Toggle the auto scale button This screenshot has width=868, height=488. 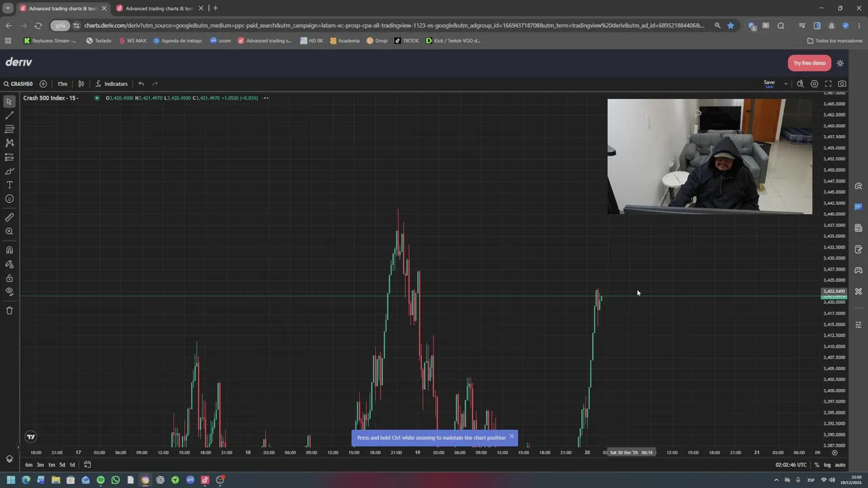tap(840, 465)
